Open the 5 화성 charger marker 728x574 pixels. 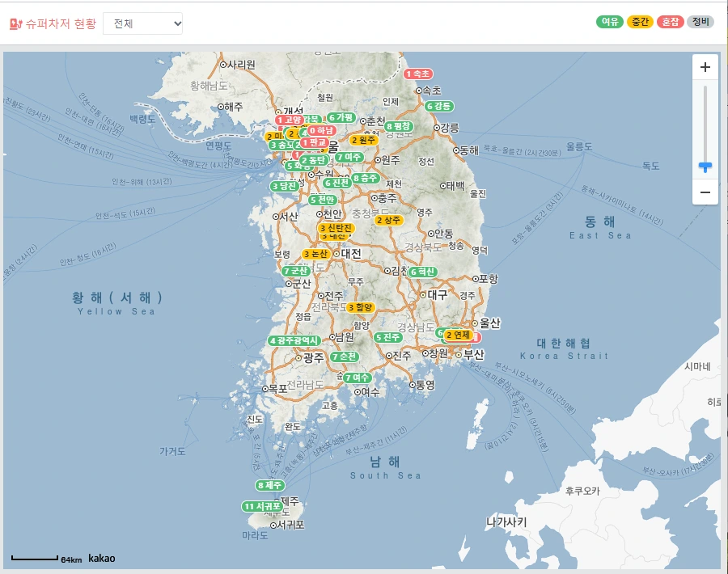tap(296, 166)
